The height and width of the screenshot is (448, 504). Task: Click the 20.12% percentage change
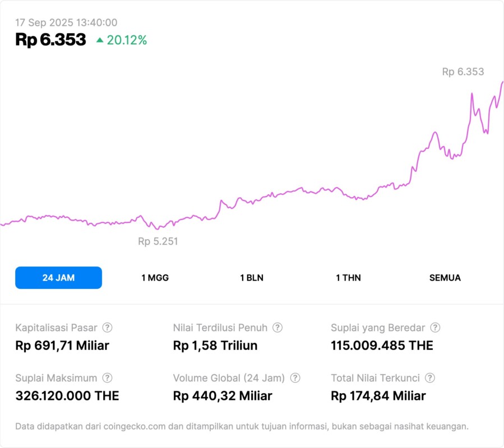(x=127, y=40)
